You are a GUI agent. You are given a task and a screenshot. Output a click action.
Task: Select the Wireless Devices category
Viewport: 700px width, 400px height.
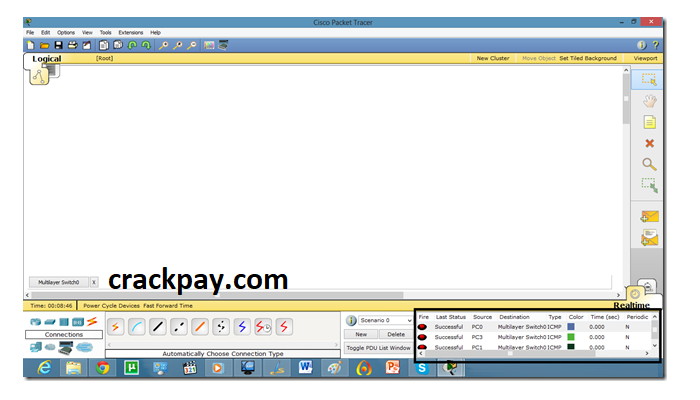tap(78, 322)
